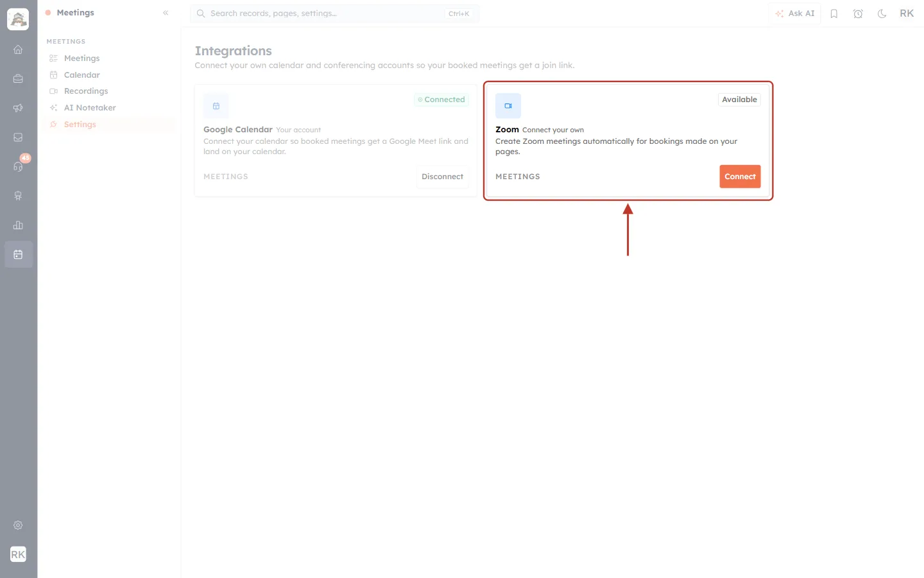
Task: Open the workspace logo at rail top
Action: 18,19
